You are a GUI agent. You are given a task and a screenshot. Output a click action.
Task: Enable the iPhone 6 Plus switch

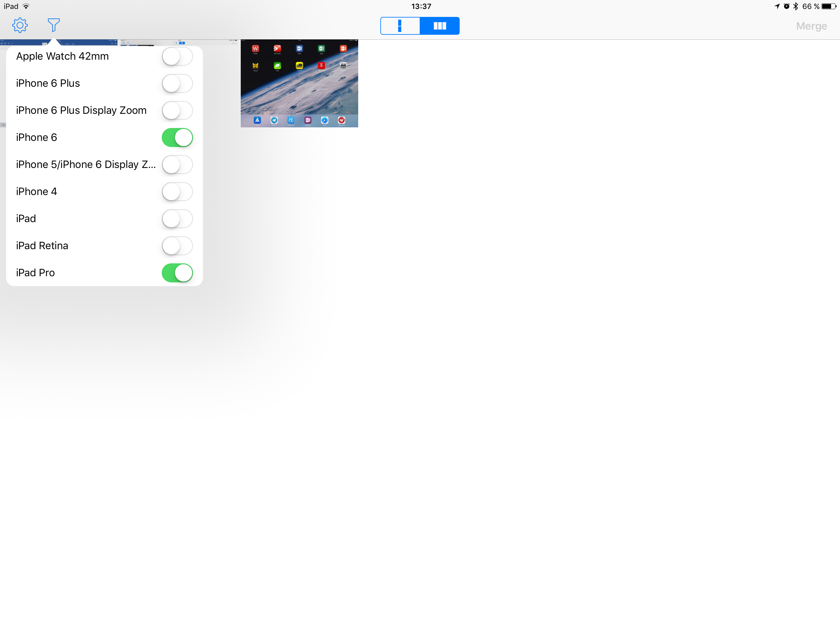[177, 83]
